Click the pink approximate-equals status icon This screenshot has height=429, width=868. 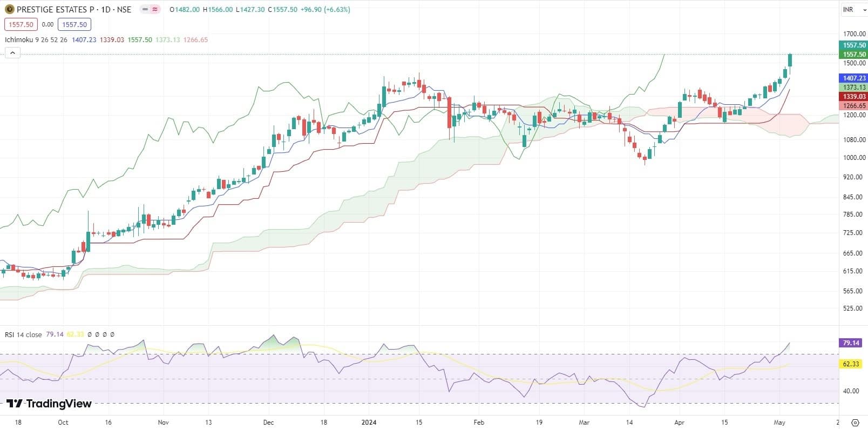pyautogui.click(x=155, y=10)
